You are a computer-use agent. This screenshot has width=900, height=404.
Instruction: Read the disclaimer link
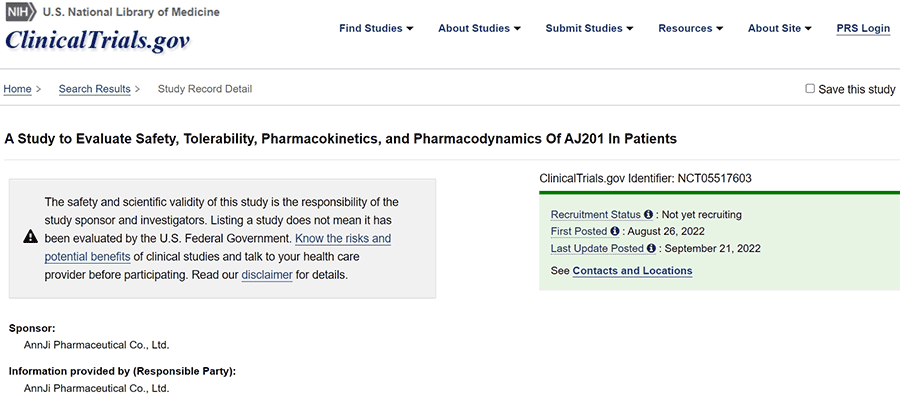266,275
